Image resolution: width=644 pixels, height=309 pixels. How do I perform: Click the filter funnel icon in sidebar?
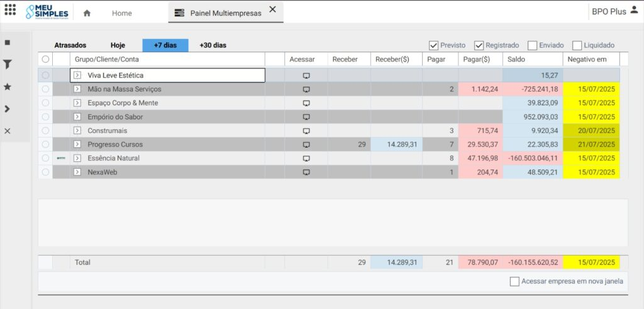point(8,65)
